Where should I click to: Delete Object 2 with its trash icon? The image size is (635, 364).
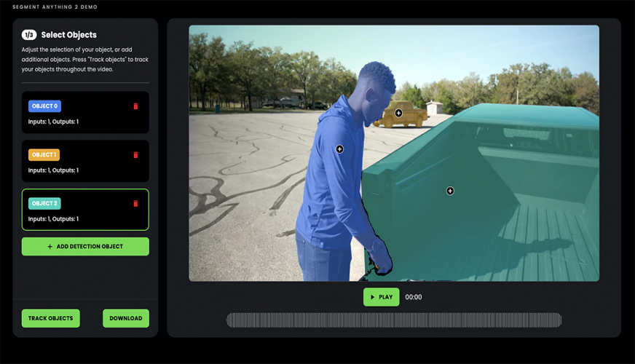[135, 203]
